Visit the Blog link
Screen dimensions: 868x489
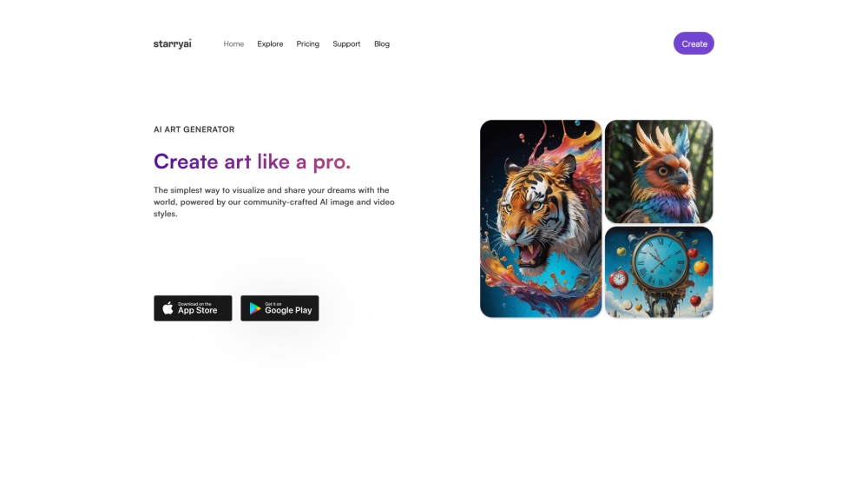[x=382, y=43]
